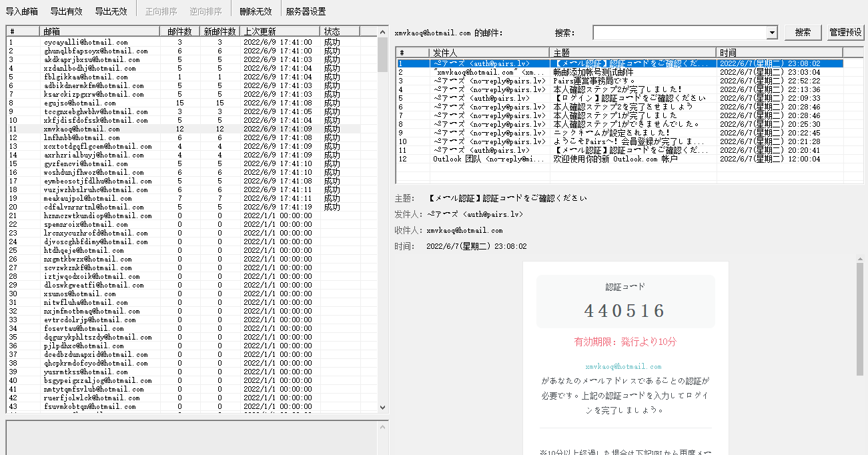This screenshot has height=455, width=868.
Task: Click the 发件人 column header
Action: pyautogui.click(x=489, y=53)
